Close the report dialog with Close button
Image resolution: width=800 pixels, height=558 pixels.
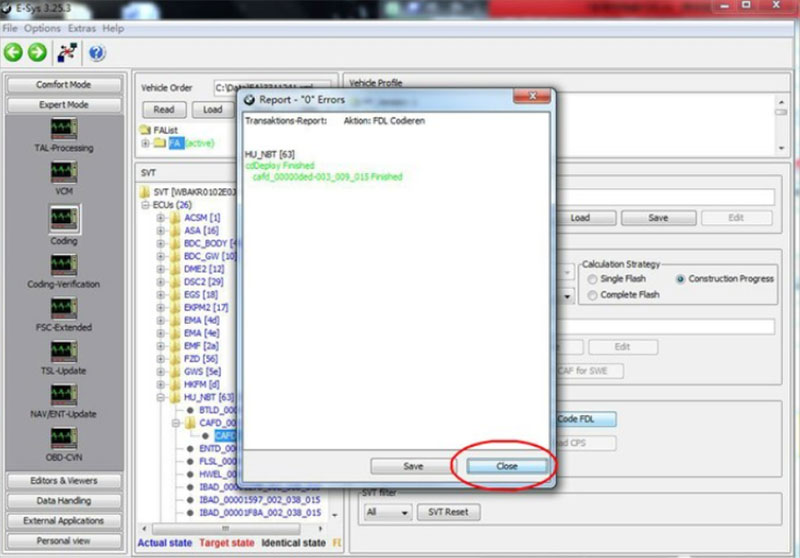(507, 466)
